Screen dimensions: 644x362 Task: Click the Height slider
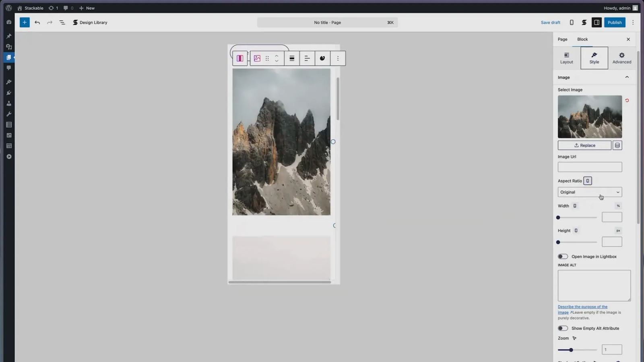[x=577, y=242]
